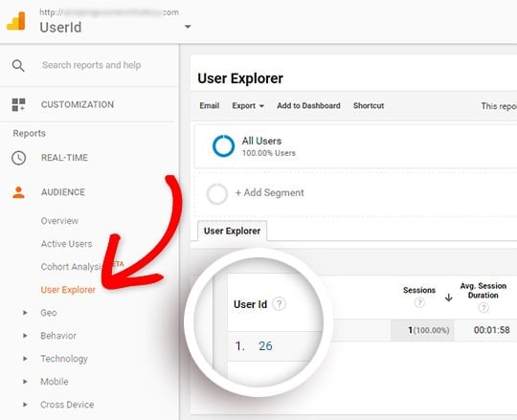Open the Export dropdown menu
This screenshot has width=517, height=420.
click(x=248, y=106)
